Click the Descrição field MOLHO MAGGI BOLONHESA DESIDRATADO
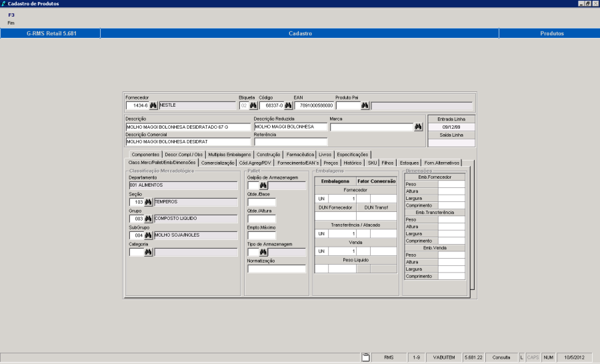 [188, 127]
